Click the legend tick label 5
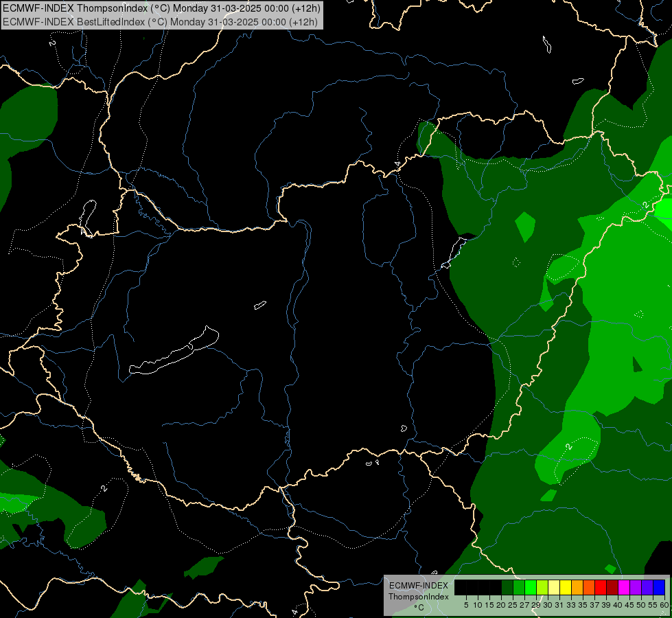This screenshot has width=672, height=618. [x=466, y=605]
